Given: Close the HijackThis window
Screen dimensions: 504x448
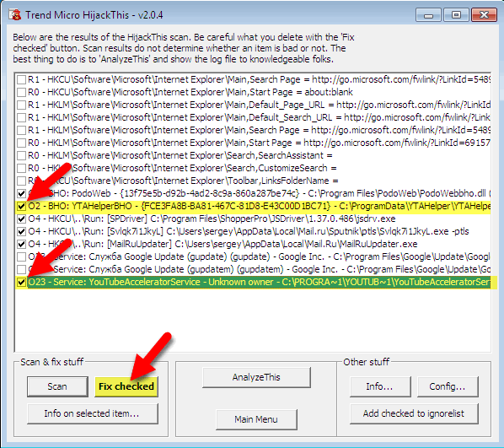Looking at the screenshot, I should click(x=484, y=15).
